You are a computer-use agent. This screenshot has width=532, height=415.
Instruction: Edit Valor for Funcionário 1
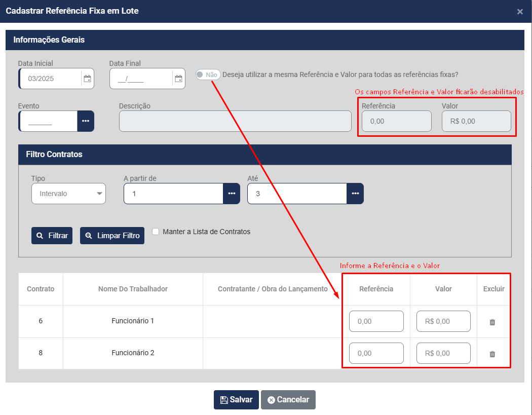point(443,321)
